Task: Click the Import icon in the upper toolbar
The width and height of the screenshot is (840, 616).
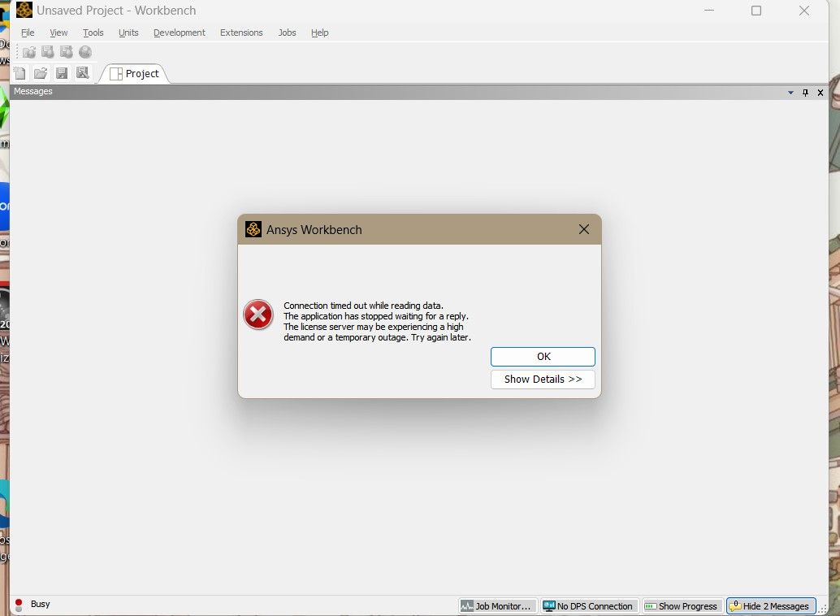Action: [29, 52]
